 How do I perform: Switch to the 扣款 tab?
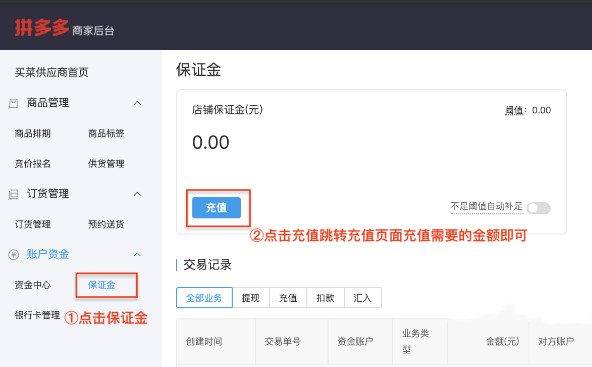(325, 298)
